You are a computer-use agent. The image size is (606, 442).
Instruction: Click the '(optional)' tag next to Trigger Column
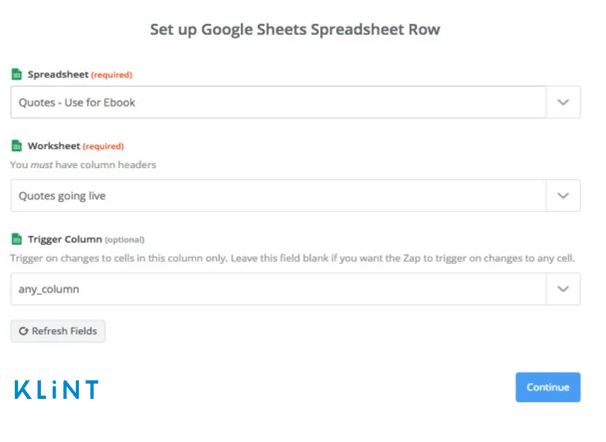pyautogui.click(x=124, y=240)
